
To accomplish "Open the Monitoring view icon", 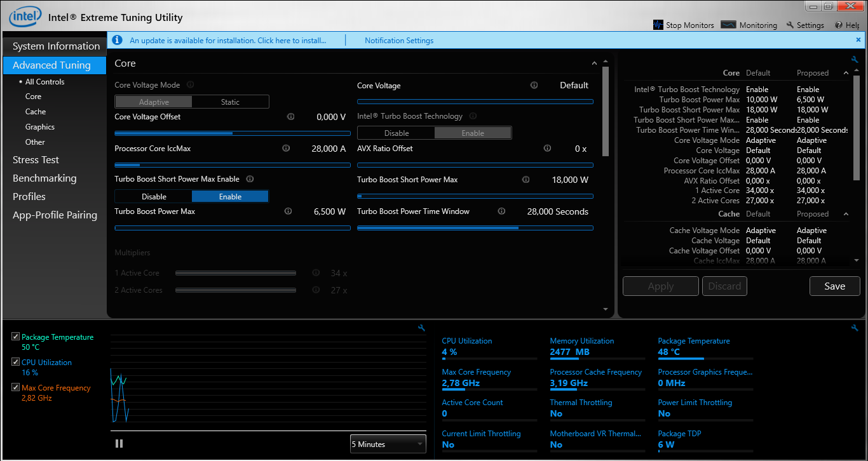I will pyautogui.click(x=728, y=25).
